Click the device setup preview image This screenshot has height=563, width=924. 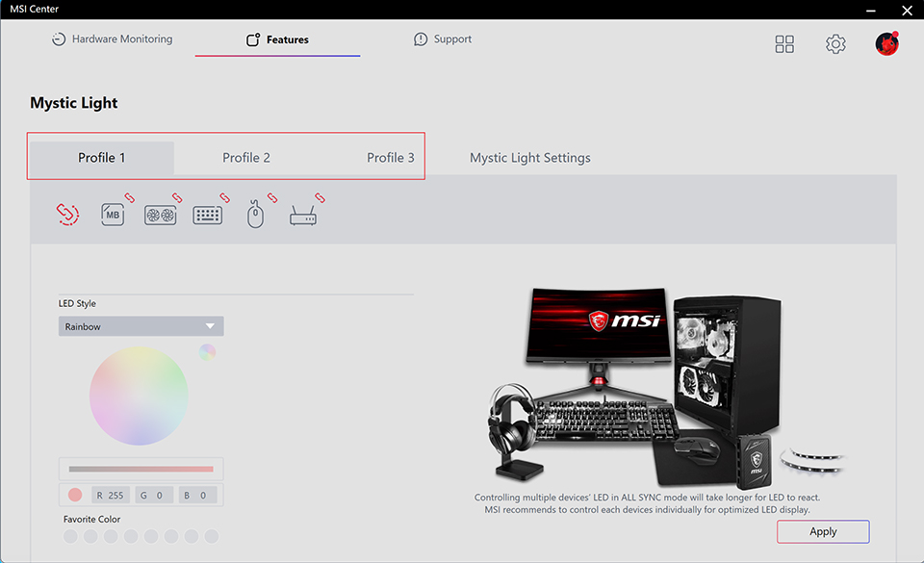point(666,389)
